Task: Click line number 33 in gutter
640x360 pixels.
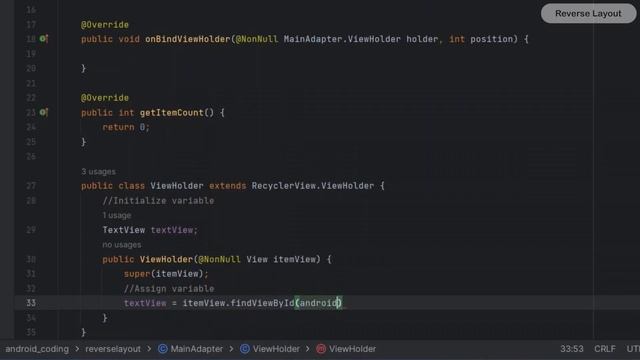Action: (31, 303)
